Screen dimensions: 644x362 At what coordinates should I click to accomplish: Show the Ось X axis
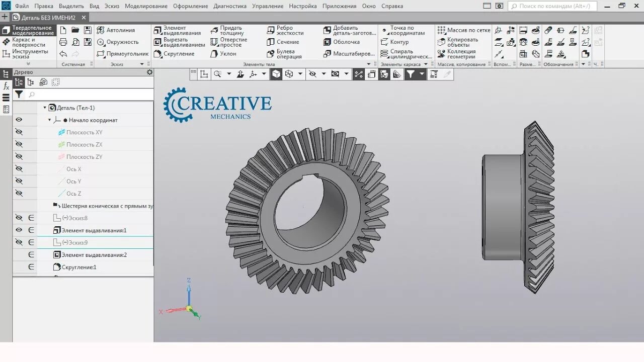19,169
